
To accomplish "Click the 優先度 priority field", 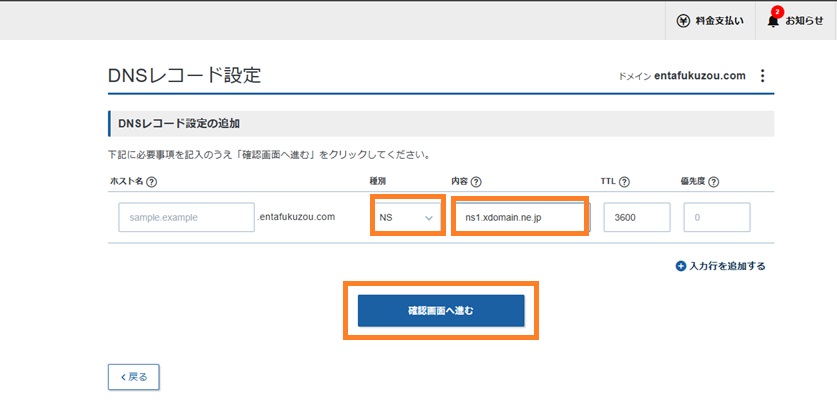I will tap(717, 217).
